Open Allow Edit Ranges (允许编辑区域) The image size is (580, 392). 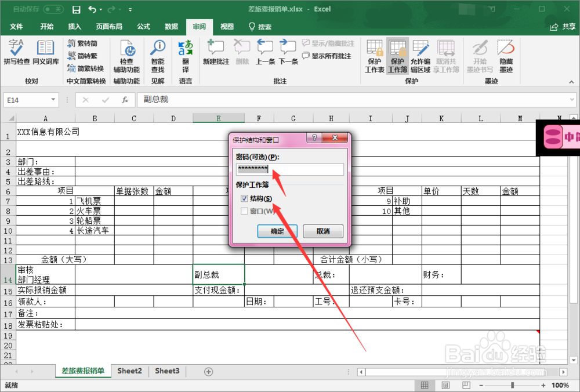coord(420,57)
